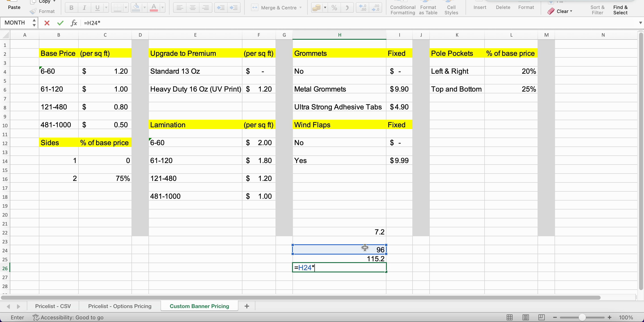Add new sheet with plus button
The image size is (644, 322).
(x=247, y=306)
